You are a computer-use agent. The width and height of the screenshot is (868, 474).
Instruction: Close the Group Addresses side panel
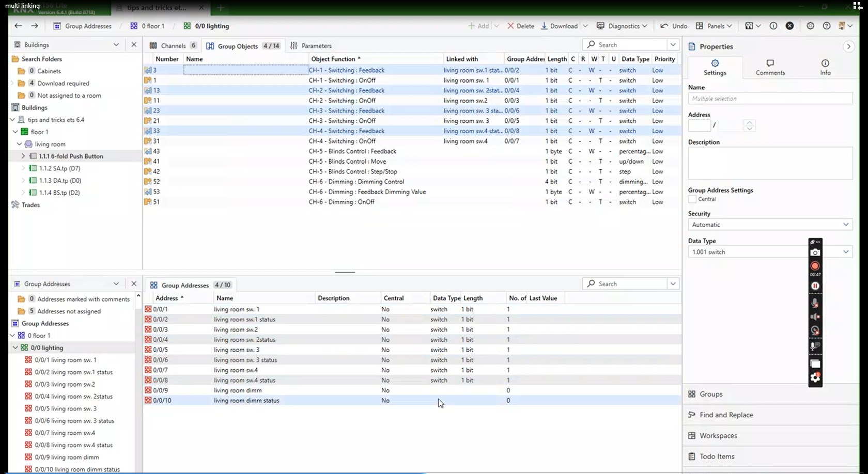[134, 284]
